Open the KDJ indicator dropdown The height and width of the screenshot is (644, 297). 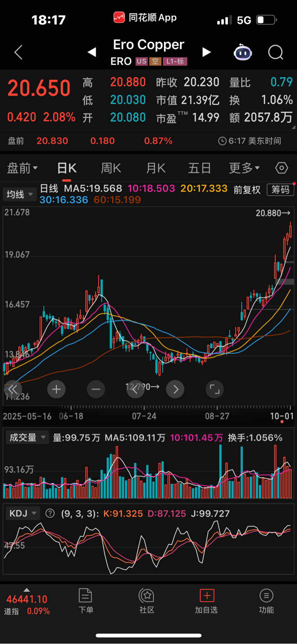click(x=23, y=513)
